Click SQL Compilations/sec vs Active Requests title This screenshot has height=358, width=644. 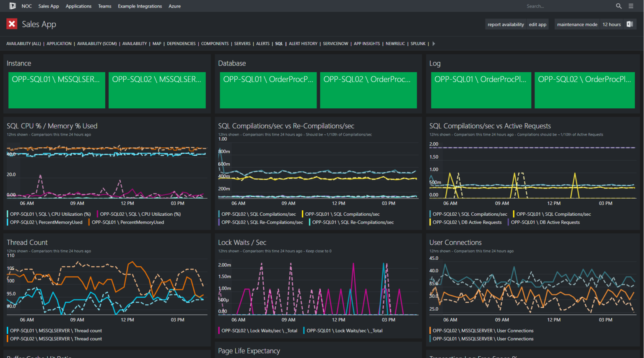tap(490, 126)
